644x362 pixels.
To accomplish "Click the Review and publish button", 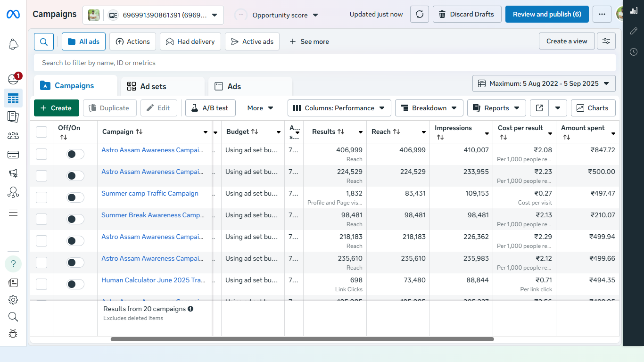I will click(547, 14).
